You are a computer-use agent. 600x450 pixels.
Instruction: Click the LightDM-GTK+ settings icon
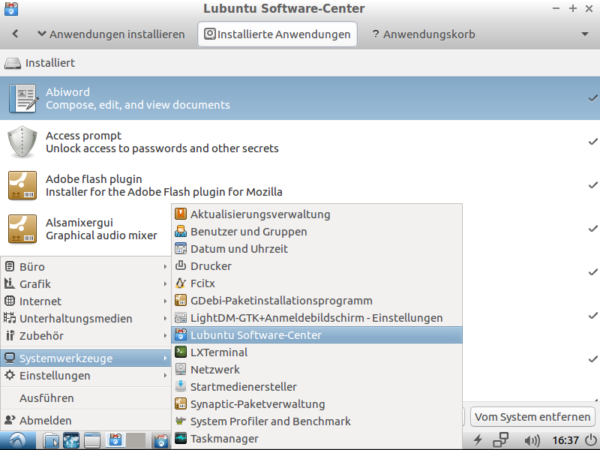181,318
